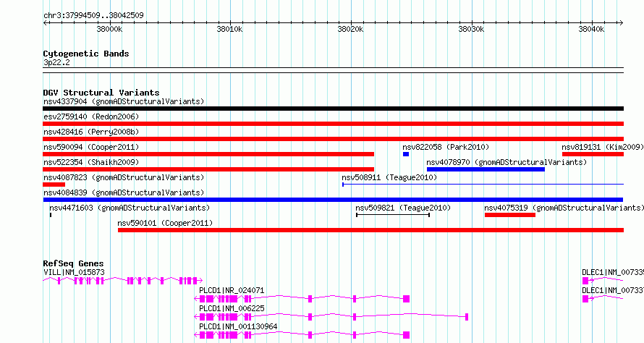Screen dimensions: 644x343
Task: Click the nsv4078970 (gnomADStructuralVariants) label
Action: [507, 162]
